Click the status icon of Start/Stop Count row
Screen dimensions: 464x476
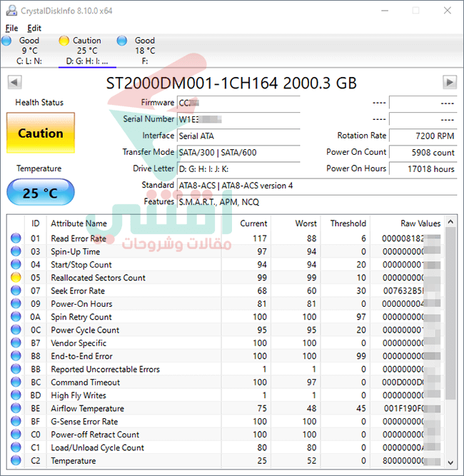(x=16, y=264)
